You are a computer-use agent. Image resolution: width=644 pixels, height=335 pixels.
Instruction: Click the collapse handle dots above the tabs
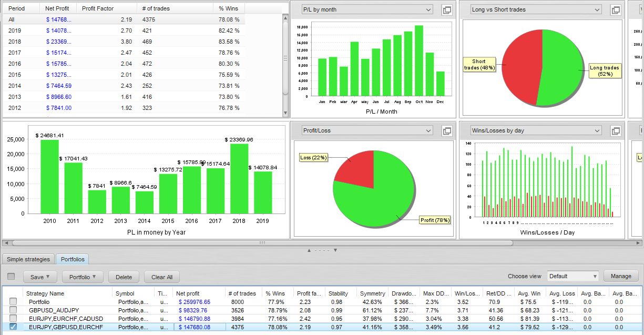pos(322,250)
